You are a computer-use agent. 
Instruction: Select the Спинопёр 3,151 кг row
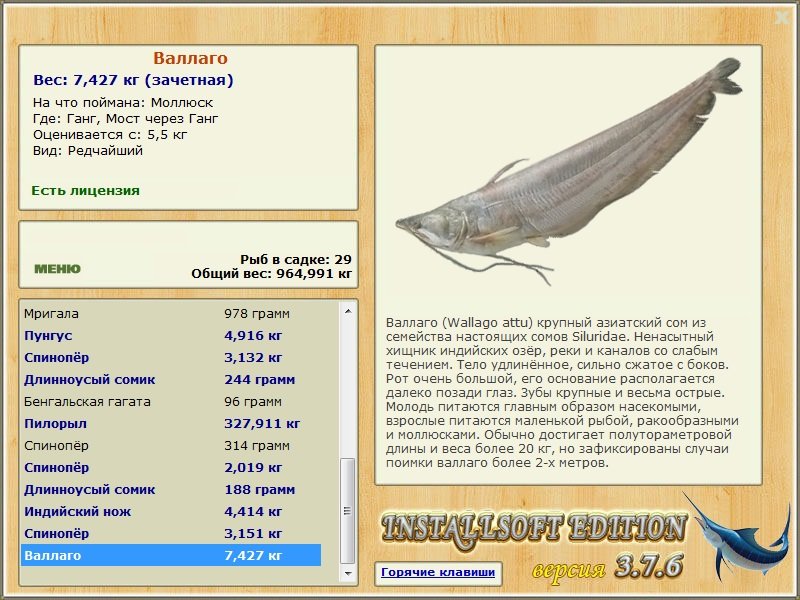coord(171,533)
